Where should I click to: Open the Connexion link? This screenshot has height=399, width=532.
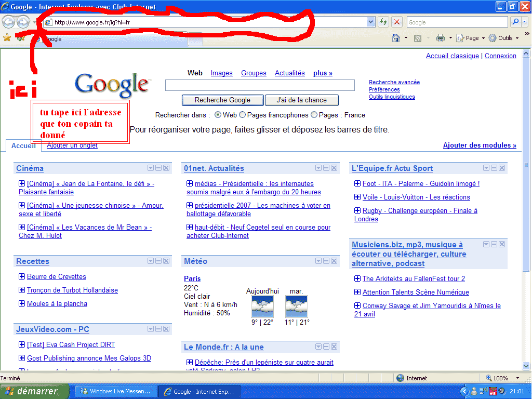tap(500, 56)
